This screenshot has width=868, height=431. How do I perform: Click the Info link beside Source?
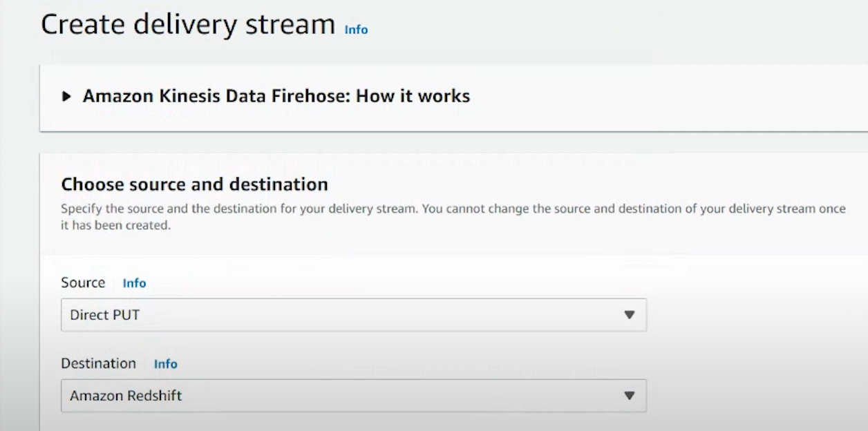[x=134, y=283]
